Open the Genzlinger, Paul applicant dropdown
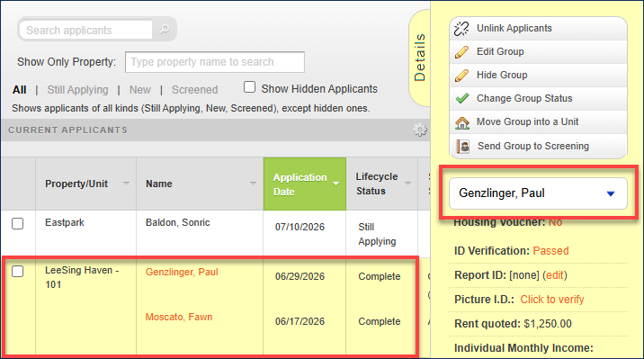The height and width of the screenshot is (359, 644). pyautogui.click(x=538, y=193)
